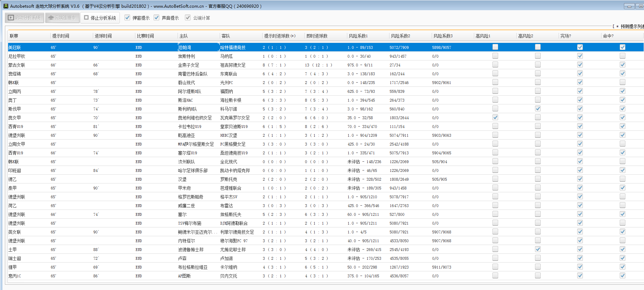Screen dimensions: 644x290
Task: Select the 意丙1C league row
Action: coord(15,276)
